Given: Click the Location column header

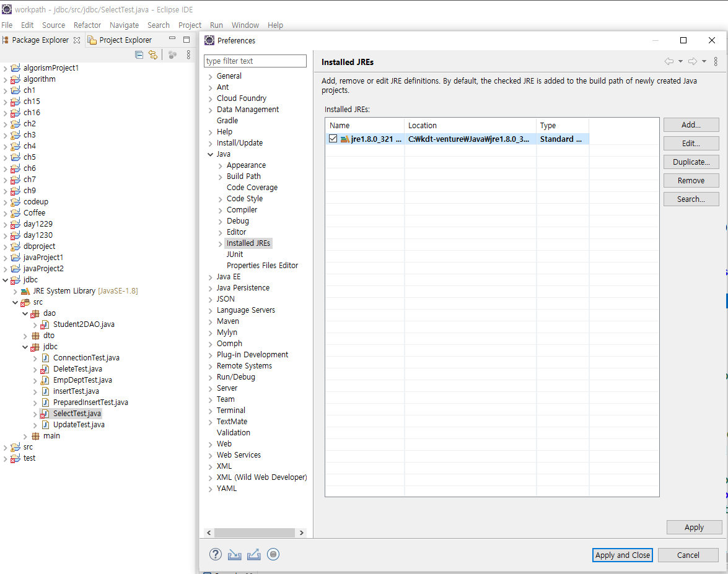Looking at the screenshot, I should (x=470, y=125).
